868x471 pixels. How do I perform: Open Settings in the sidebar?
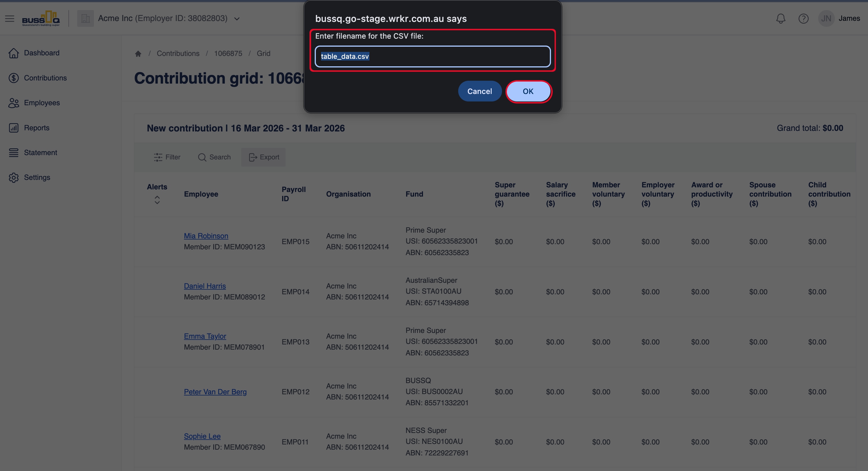click(x=37, y=177)
